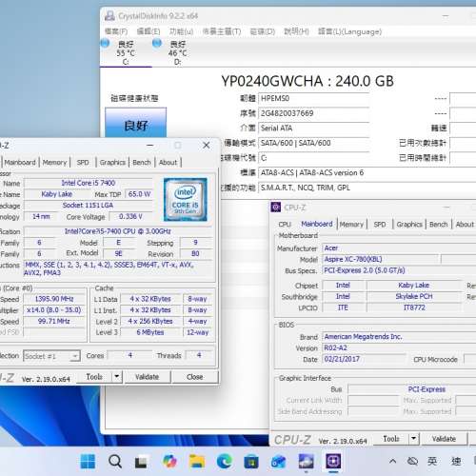
Task: Click the blue health status button
Action: click(136, 124)
